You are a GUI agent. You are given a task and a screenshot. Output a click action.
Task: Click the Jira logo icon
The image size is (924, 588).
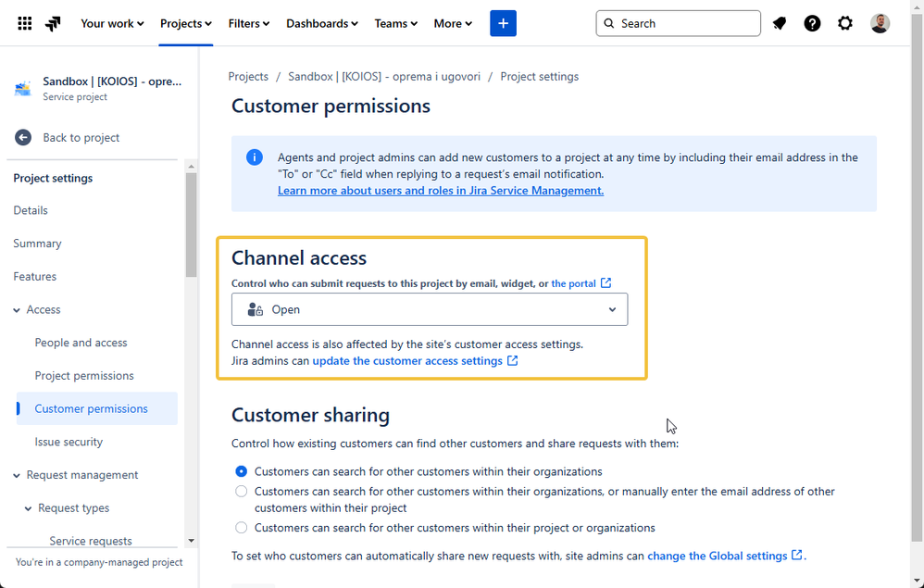coord(53,23)
